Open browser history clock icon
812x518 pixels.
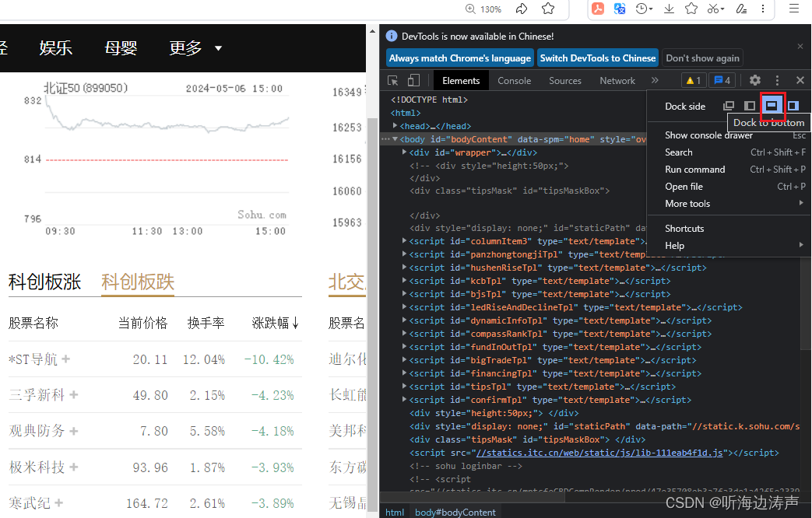(x=644, y=9)
